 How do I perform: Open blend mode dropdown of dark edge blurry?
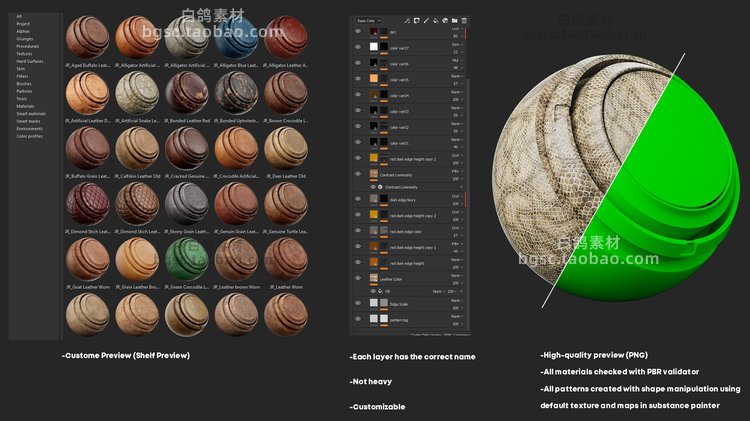click(457, 196)
